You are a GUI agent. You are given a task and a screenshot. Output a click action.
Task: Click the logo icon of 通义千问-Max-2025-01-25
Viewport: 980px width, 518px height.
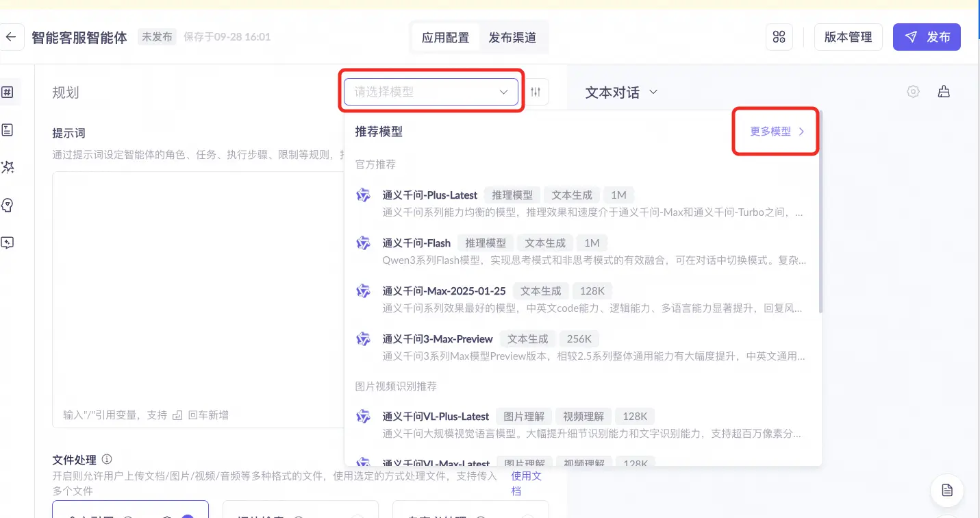(x=363, y=291)
